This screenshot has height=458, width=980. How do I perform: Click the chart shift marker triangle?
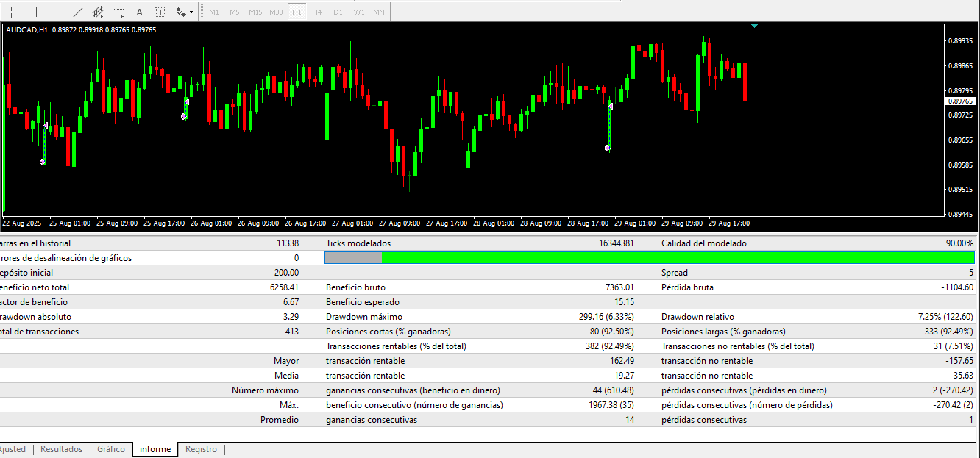pos(754,26)
